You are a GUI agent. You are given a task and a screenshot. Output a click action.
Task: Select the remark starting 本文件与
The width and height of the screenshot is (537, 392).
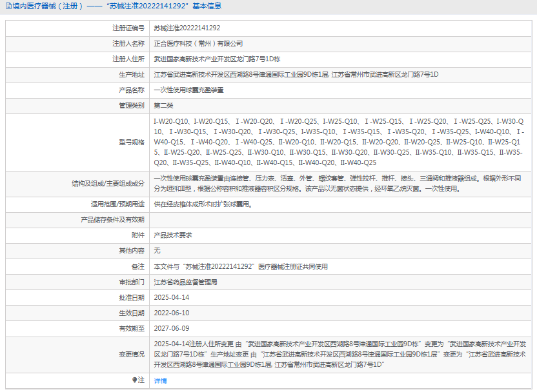(x=241, y=266)
